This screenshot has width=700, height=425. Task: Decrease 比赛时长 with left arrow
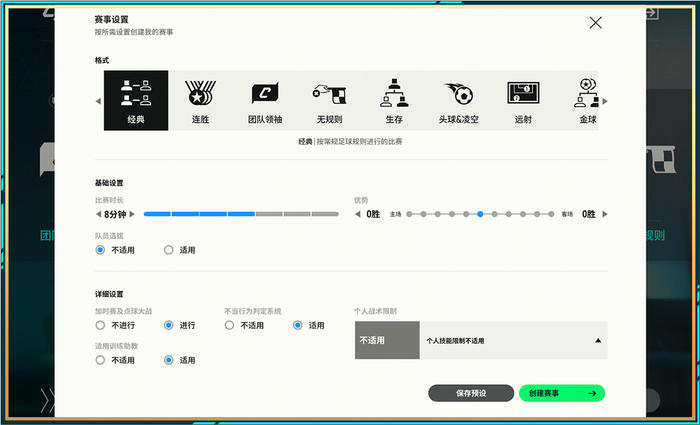click(x=99, y=214)
